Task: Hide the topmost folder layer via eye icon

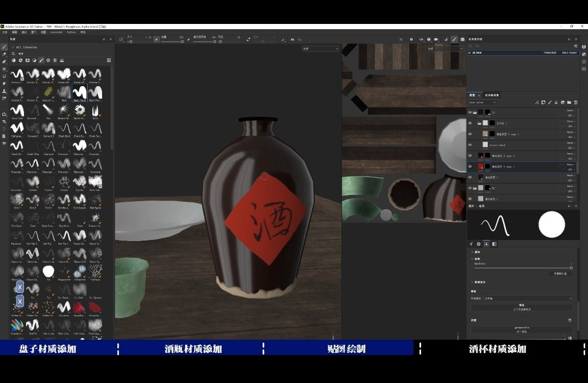Action: tap(470, 112)
